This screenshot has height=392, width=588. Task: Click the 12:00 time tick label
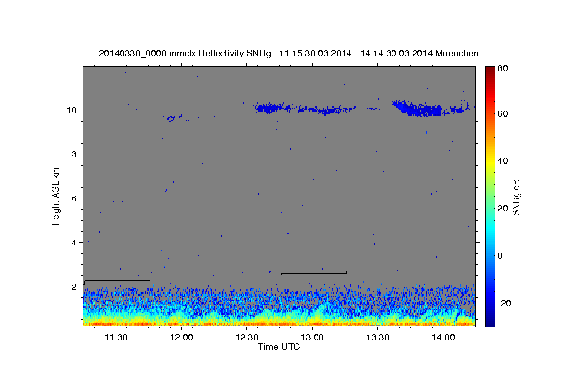[x=181, y=337]
